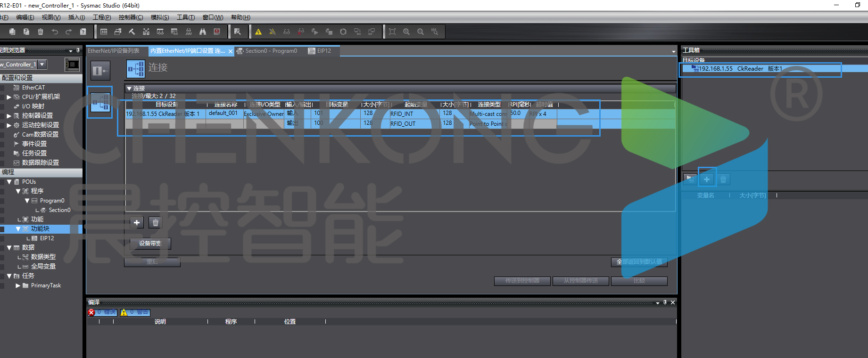The width and height of the screenshot is (868, 358).
Task: Click the 100% zoom reset icon
Action: click(435, 32)
